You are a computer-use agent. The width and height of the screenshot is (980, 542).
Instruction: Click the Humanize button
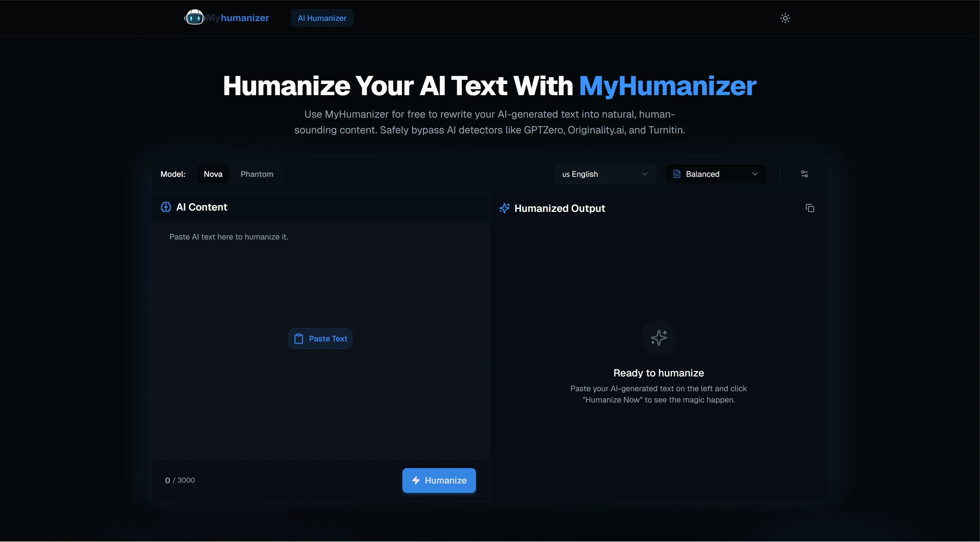439,480
